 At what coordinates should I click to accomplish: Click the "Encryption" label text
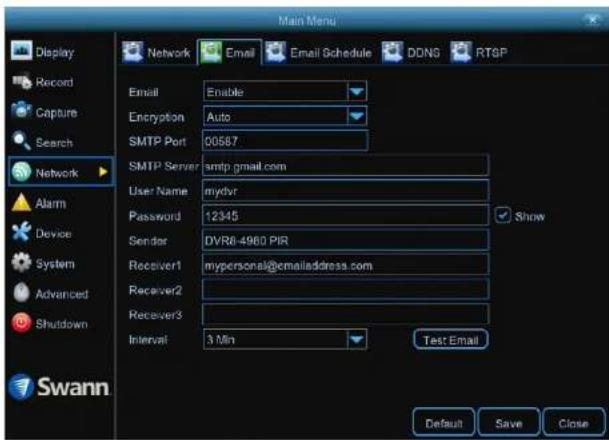(x=156, y=117)
